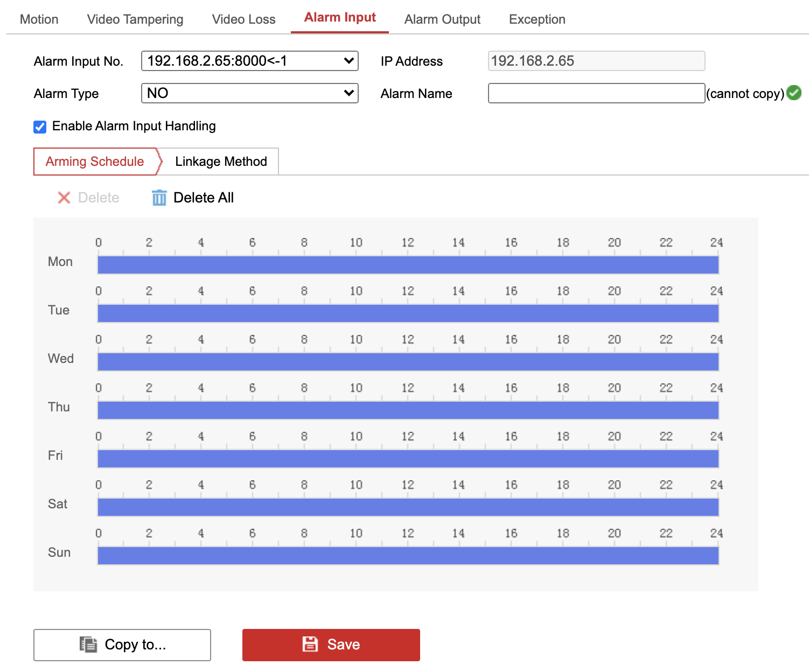Click into the Alarm Name text field

click(596, 93)
